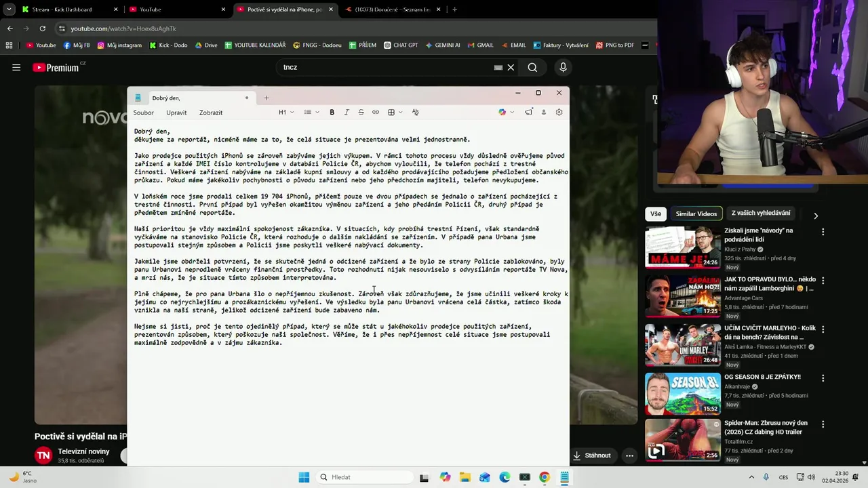Open the Windows Start menu

[304, 477]
